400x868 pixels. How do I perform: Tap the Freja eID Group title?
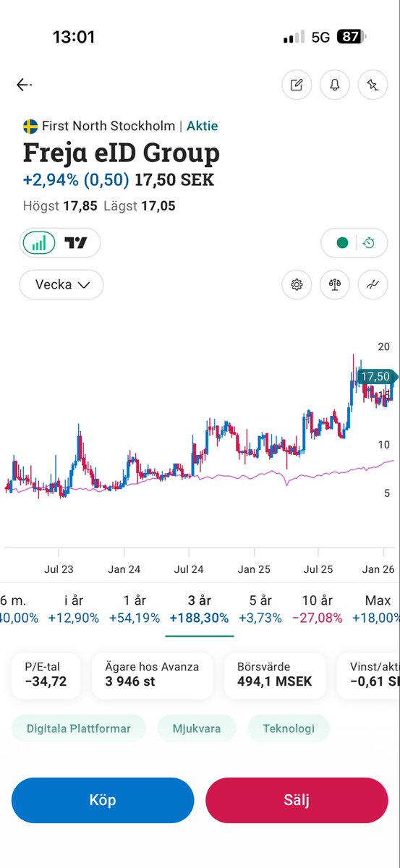(x=122, y=153)
